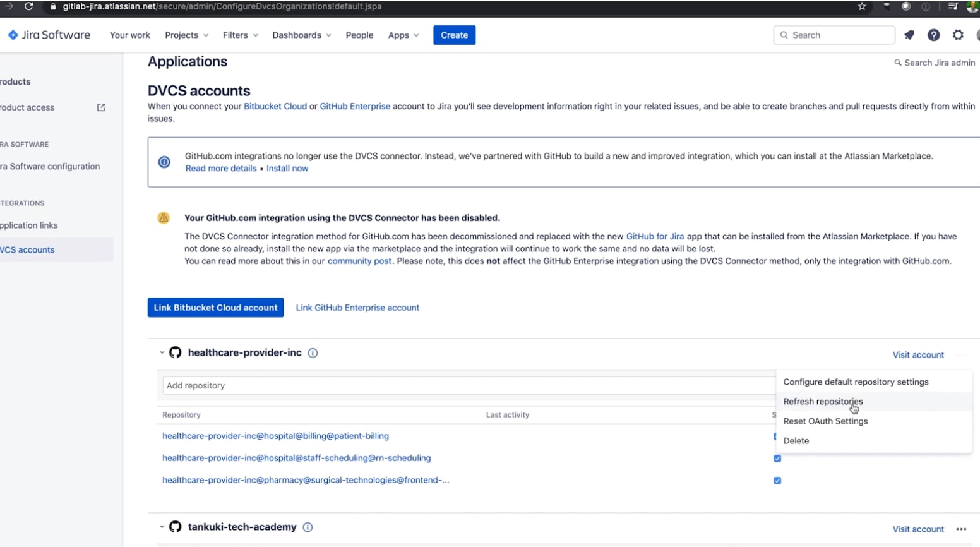Image resolution: width=980 pixels, height=547 pixels.
Task: Select Reset OAuth Settings
Action: pos(874,421)
